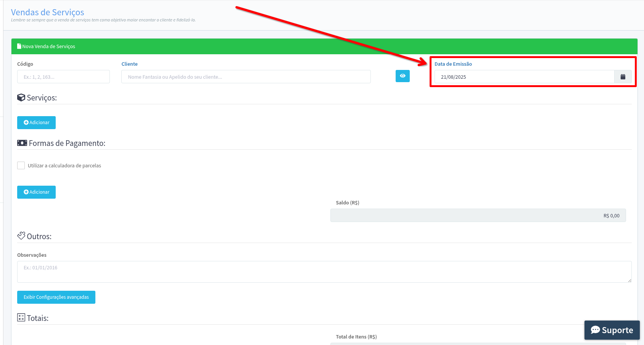This screenshot has height=345, width=644.
Task: Click the blue eye icon beside Cliente field
Action: 402,76
